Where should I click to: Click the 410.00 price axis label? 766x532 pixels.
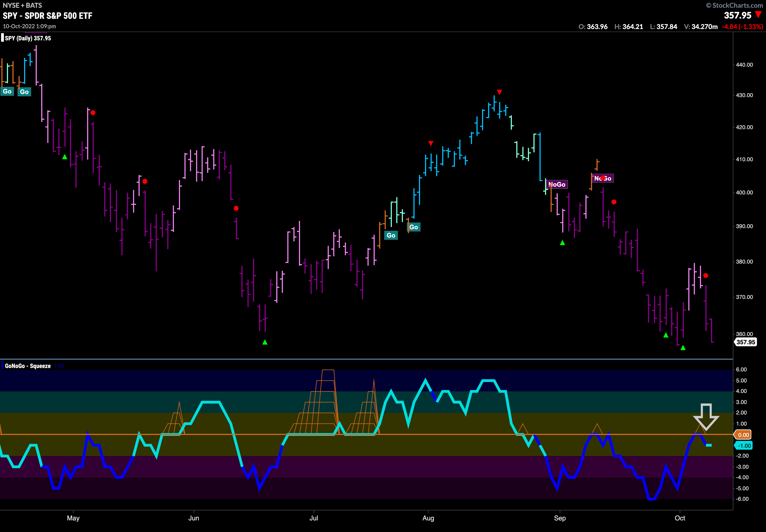[744, 159]
